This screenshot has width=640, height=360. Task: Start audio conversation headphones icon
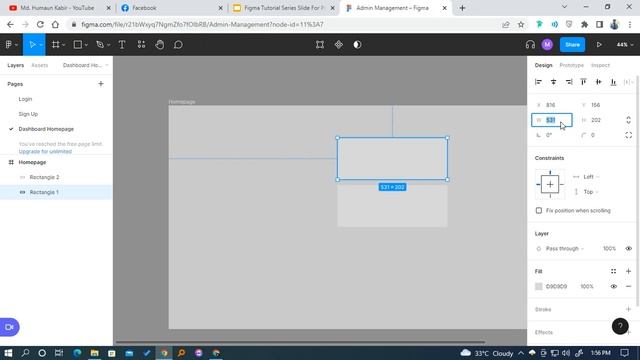click(530, 44)
